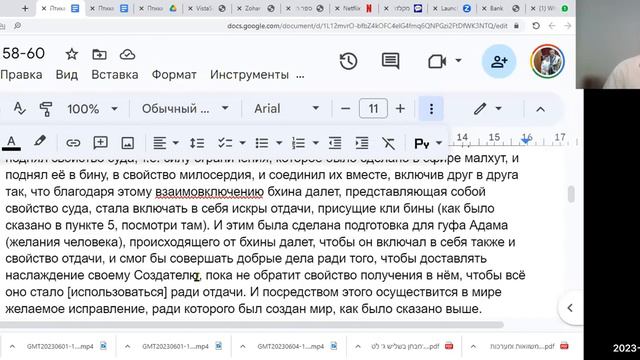The image size is (640, 360).
Task: Click the font size field showing 11
Action: point(373,109)
